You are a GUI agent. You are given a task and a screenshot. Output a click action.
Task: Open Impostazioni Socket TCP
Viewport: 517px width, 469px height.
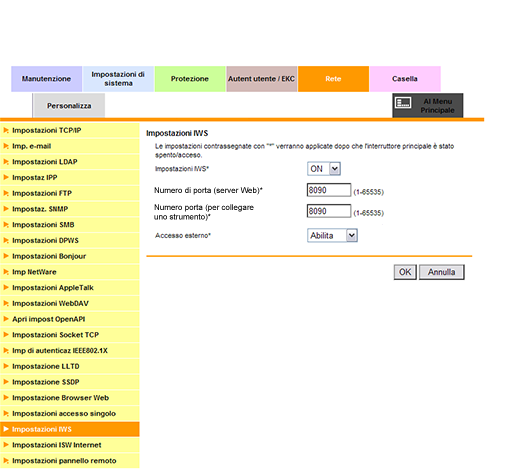click(x=70, y=335)
